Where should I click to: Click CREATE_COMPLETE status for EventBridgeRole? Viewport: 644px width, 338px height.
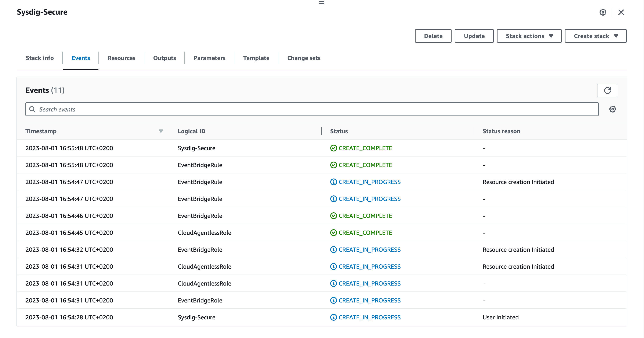365,216
